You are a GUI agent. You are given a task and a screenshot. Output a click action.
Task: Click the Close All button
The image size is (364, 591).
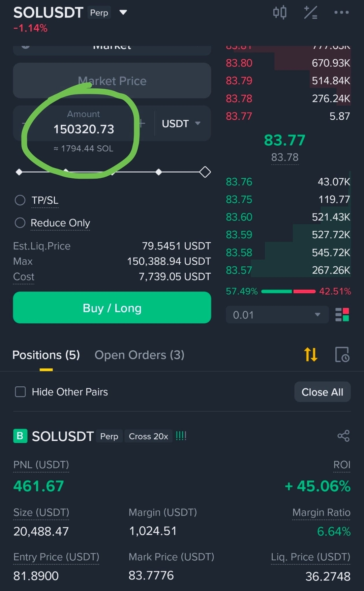(x=323, y=392)
